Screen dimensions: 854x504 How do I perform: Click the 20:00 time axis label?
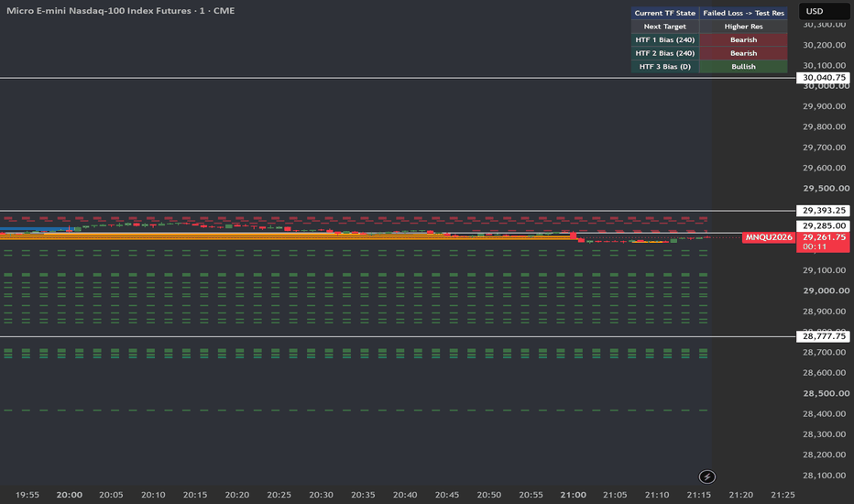tap(69, 495)
